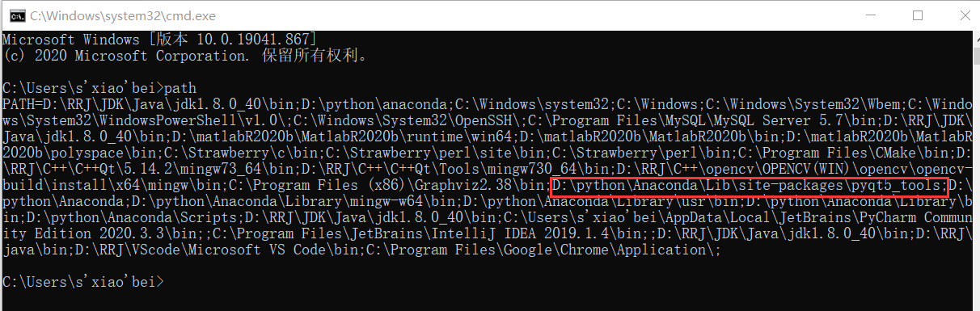Maximize the command prompt window
980x311 pixels.
pos(917,15)
